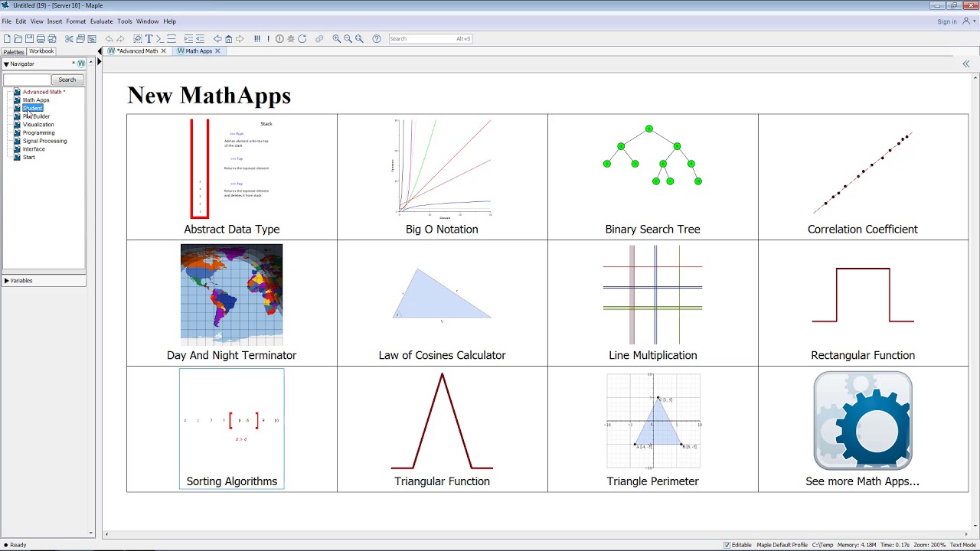
Task: Open the Triangle Perimeter math app
Action: point(653,429)
